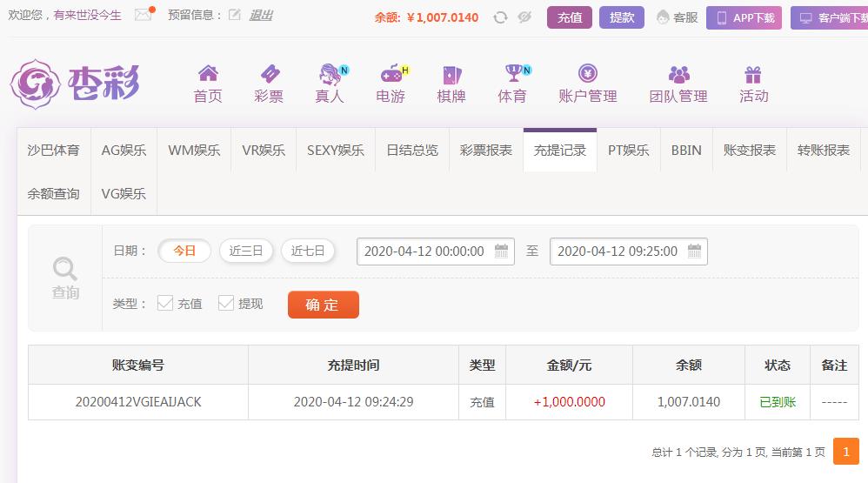Toggle the 提现 type checkbox
The image size is (868, 483).
(226, 303)
